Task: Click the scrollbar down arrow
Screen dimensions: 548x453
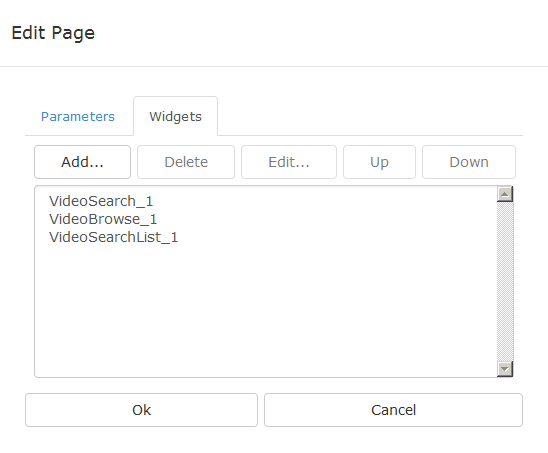Action: coord(505,369)
